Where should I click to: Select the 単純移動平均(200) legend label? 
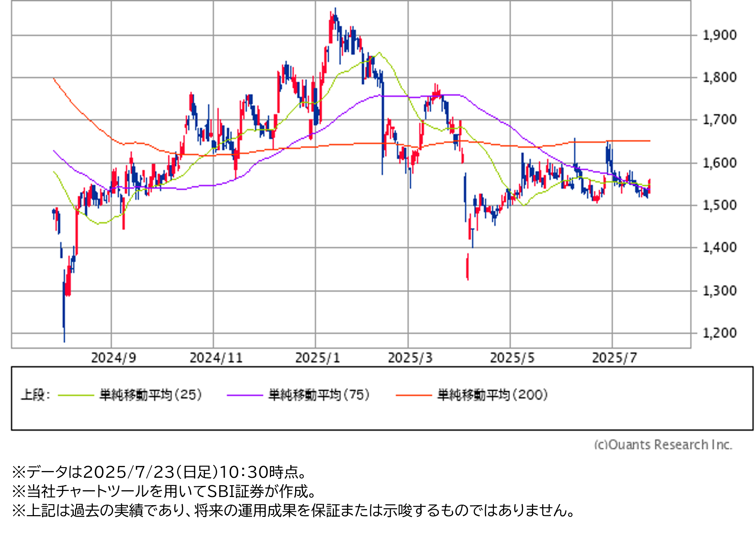pyautogui.click(x=492, y=395)
